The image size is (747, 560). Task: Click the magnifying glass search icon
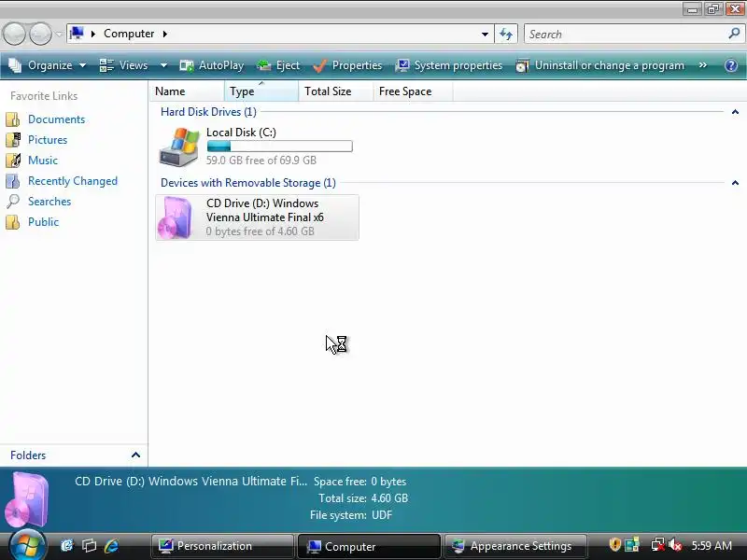coord(734,34)
